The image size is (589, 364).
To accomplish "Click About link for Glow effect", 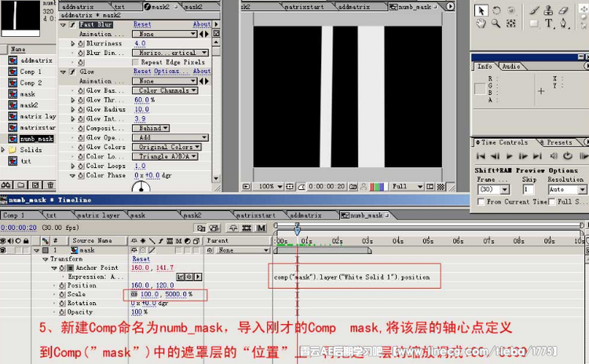I will [x=202, y=71].
